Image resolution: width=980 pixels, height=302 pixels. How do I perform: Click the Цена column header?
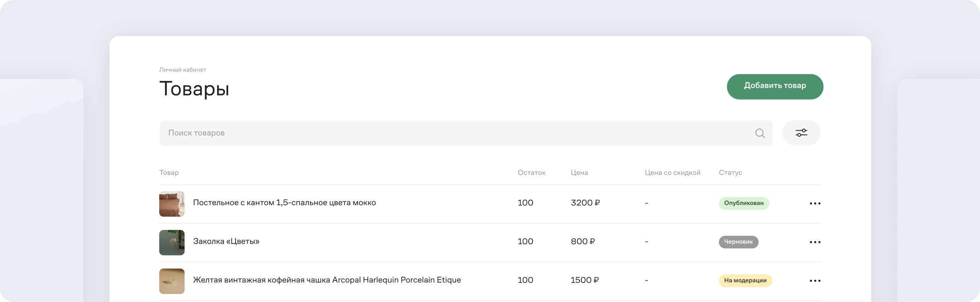click(579, 173)
